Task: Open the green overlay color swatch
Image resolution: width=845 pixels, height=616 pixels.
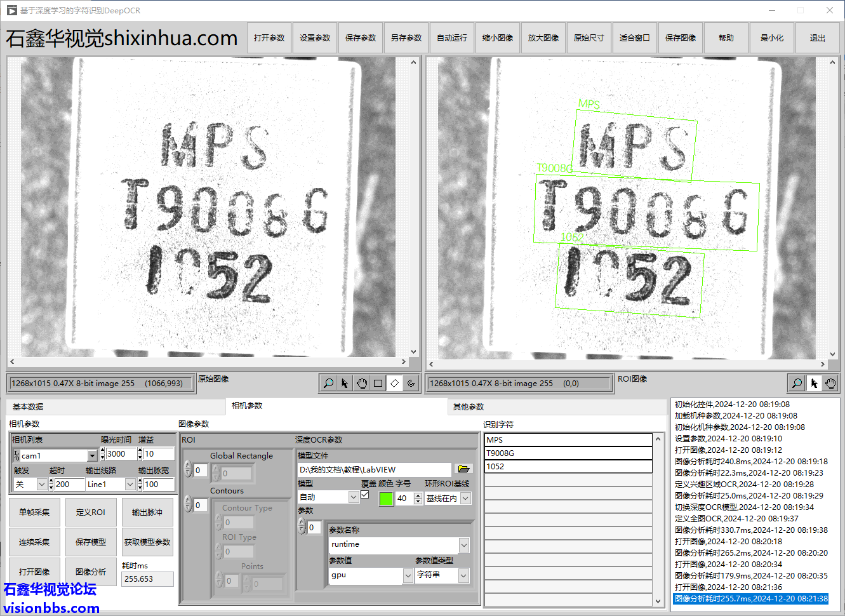Action: (x=386, y=499)
